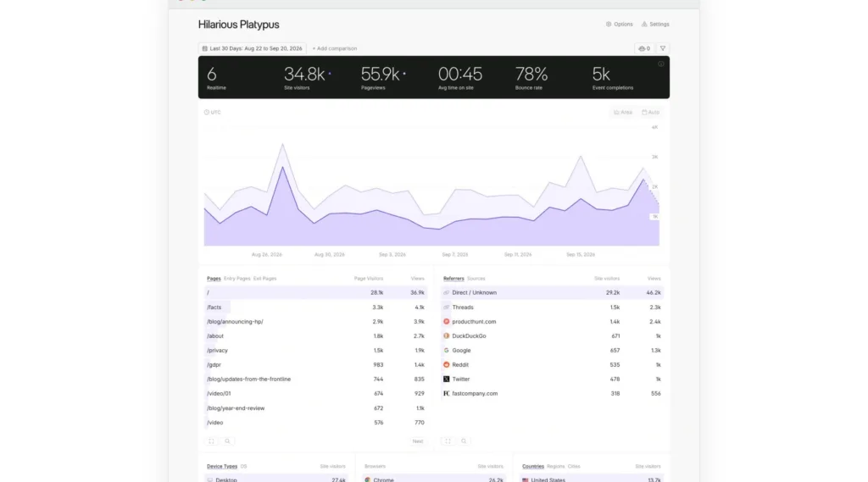Select the / root page row
The image size is (868, 482).
(x=315, y=293)
